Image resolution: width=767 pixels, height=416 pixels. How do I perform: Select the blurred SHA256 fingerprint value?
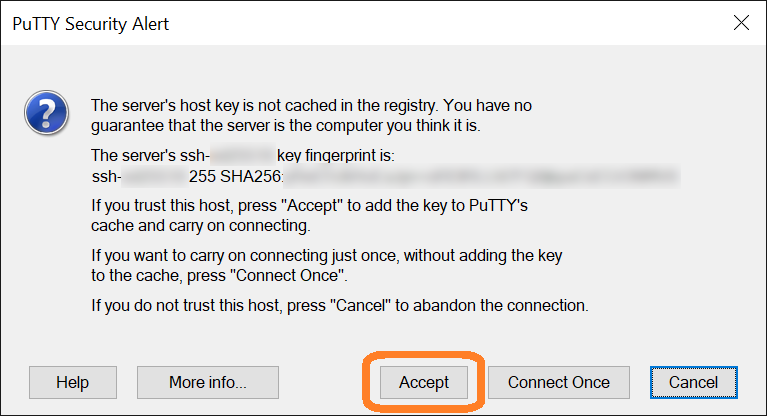point(482,176)
